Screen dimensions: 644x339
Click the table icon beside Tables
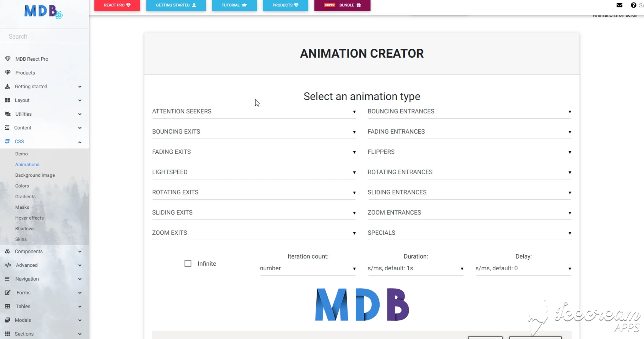(x=8, y=306)
